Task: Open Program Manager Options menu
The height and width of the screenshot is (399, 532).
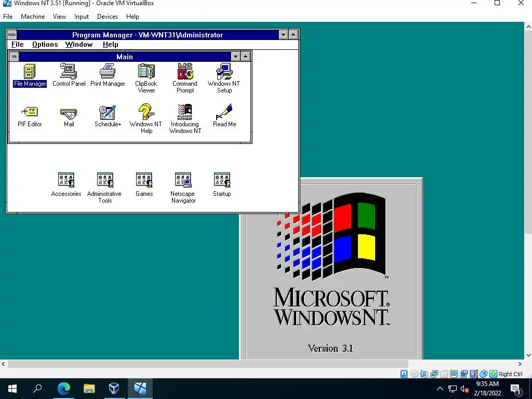Action: [45, 45]
